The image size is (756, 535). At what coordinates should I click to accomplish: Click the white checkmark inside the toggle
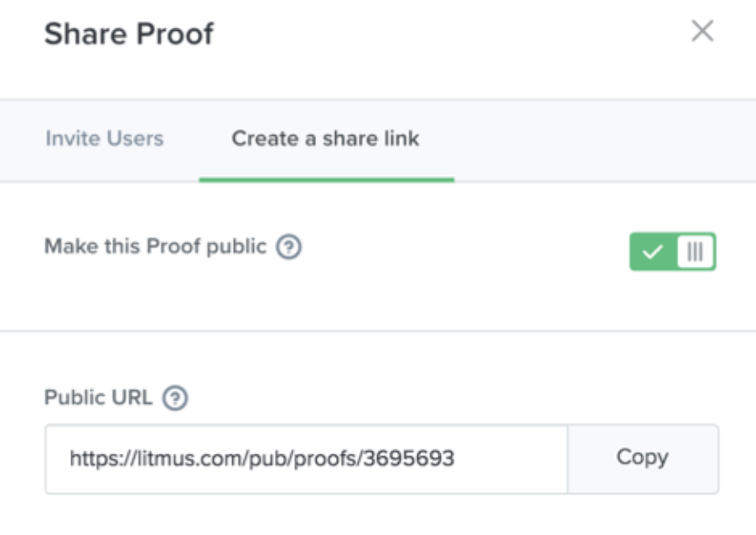click(x=652, y=252)
